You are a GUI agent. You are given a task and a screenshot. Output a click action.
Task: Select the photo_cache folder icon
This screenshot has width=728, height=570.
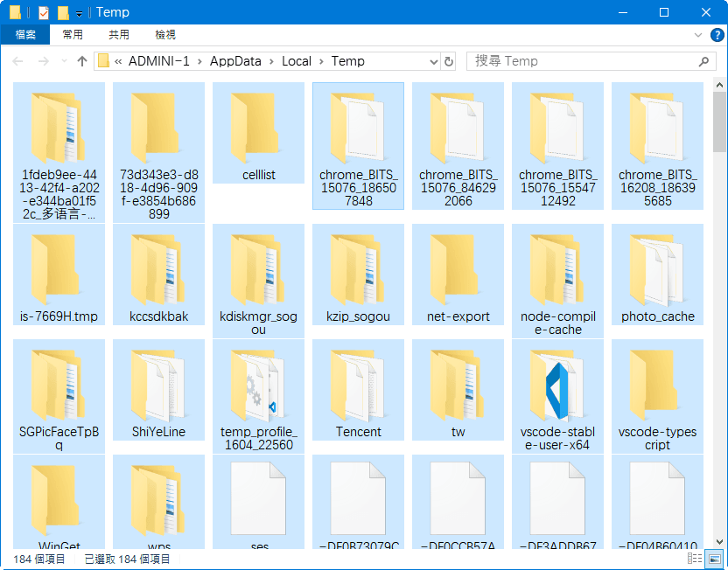[x=657, y=269]
